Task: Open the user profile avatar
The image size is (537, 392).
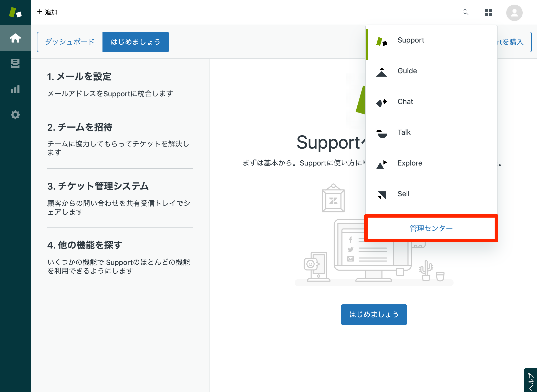Action: (514, 13)
